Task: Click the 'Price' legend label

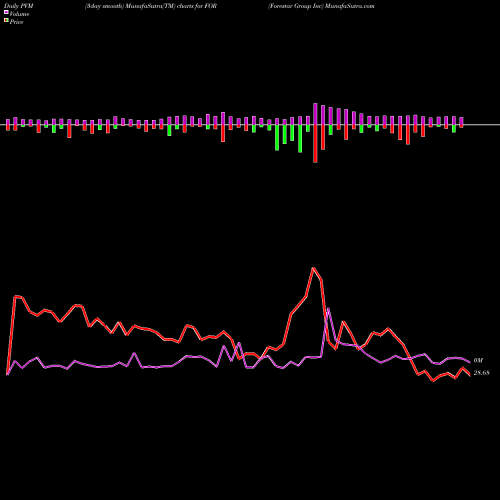Action: point(16,22)
